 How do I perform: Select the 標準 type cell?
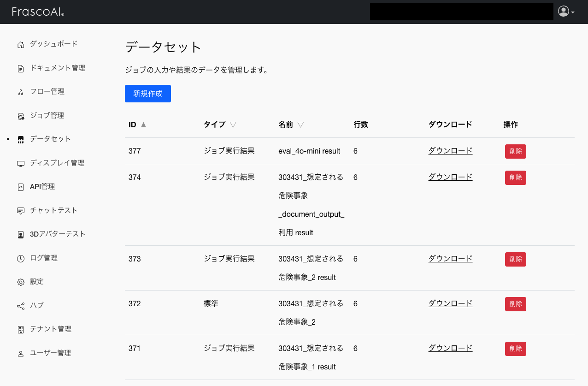tap(211, 303)
